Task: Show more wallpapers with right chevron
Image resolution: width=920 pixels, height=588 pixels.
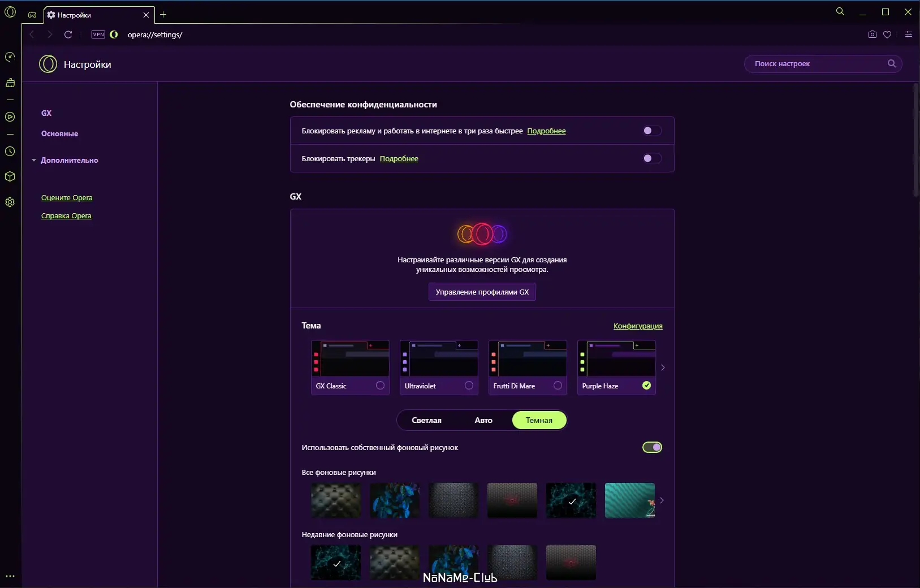Action: (662, 500)
